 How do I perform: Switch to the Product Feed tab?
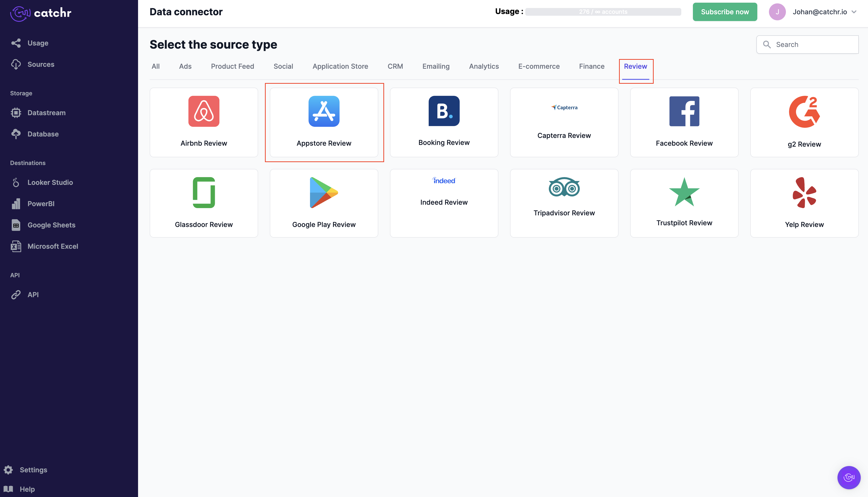pos(233,66)
